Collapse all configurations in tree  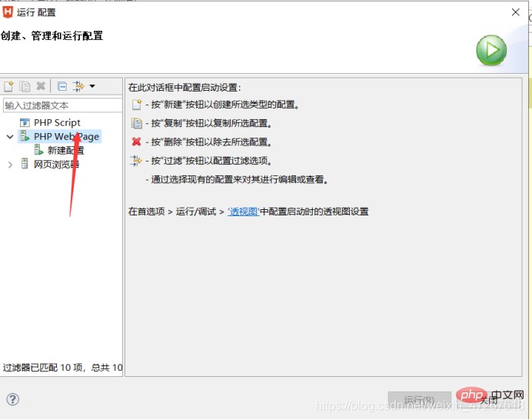coord(62,86)
